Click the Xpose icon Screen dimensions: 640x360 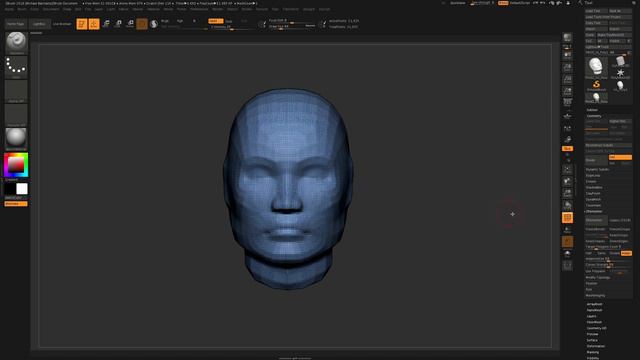567,266
